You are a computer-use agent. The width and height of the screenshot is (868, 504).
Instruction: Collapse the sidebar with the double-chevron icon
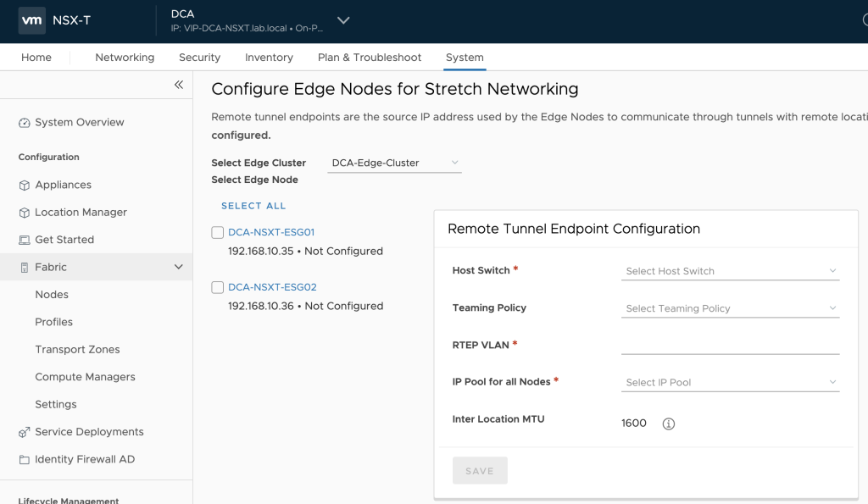[x=179, y=85]
